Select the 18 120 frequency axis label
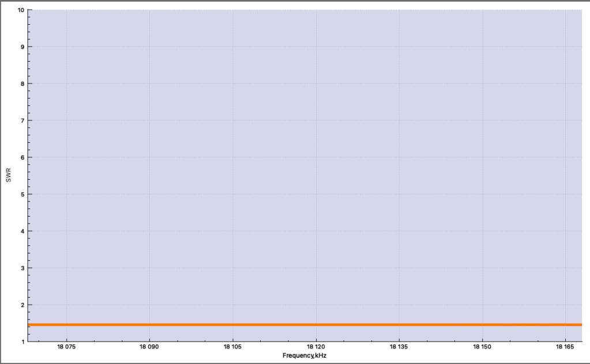 (316, 347)
